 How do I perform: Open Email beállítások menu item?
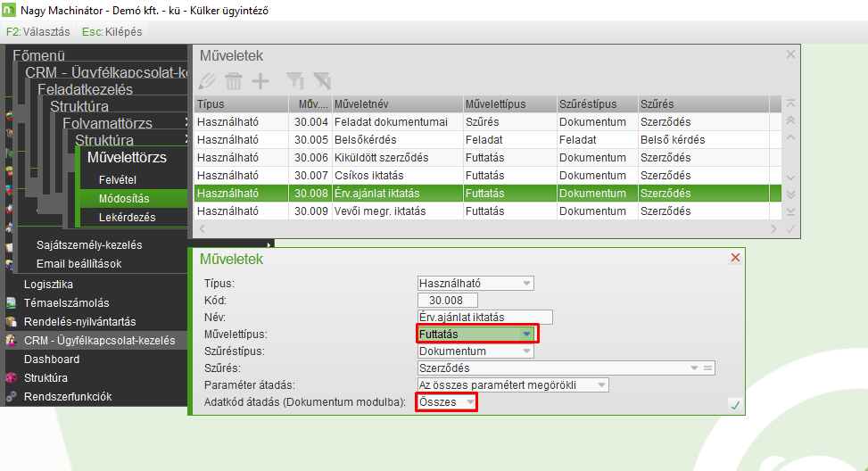(x=79, y=263)
